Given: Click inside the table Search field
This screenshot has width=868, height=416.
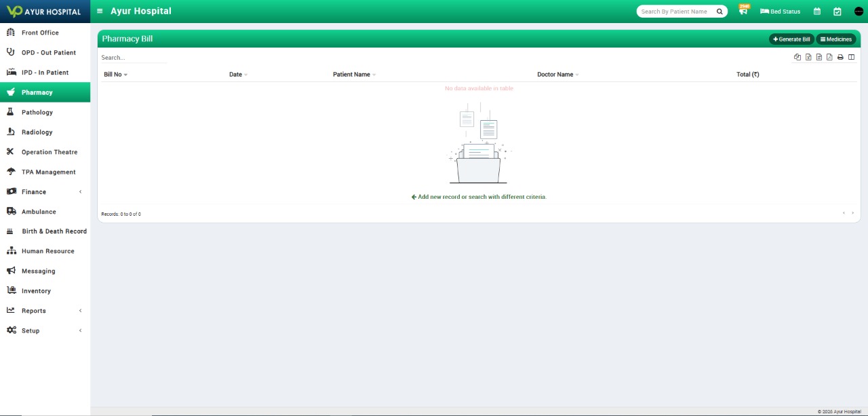Looking at the screenshot, I should click(x=132, y=57).
